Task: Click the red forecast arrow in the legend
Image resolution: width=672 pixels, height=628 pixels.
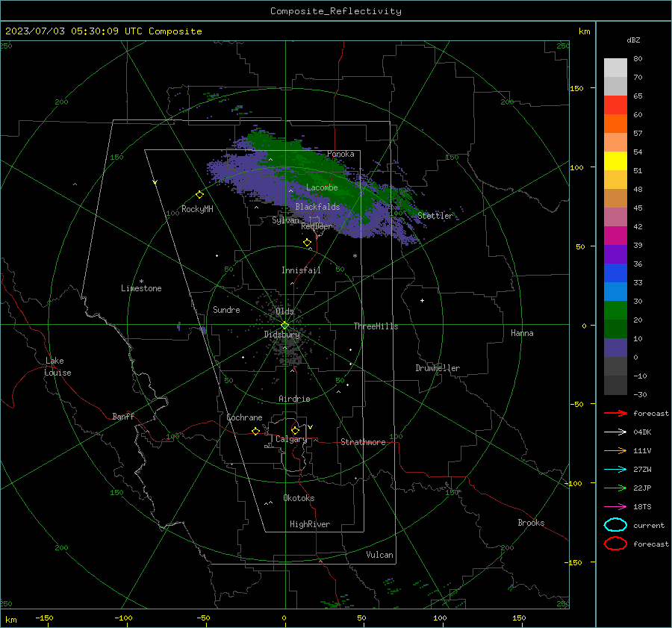Action: coord(615,413)
